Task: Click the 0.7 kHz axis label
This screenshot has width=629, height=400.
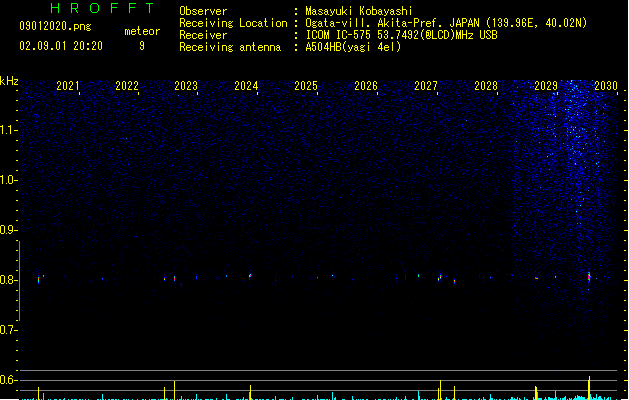Action: tap(8, 330)
